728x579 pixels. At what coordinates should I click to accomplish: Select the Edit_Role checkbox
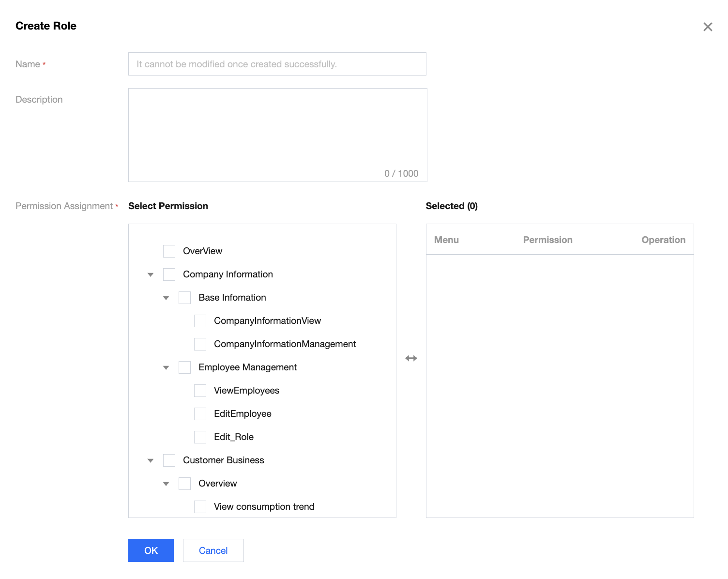(200, 437)
